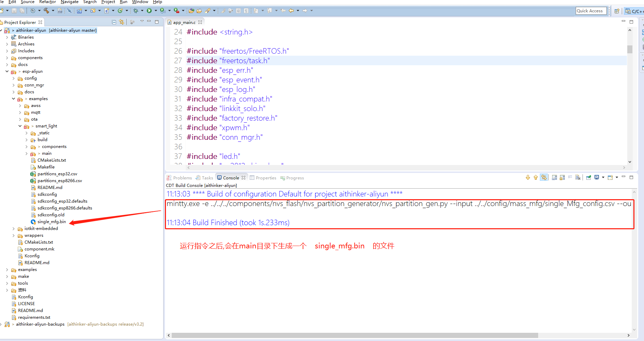Select partitions_esp32.csv file
The height and width of the screenshot is (341, 644).
57,174
